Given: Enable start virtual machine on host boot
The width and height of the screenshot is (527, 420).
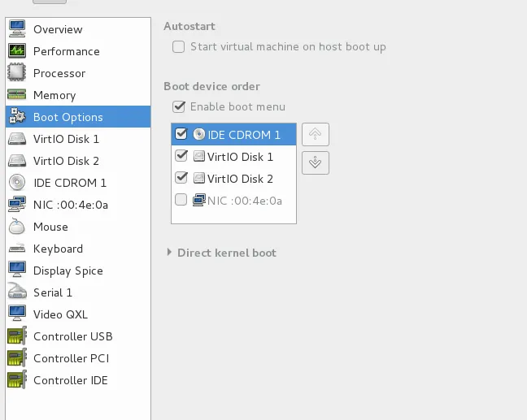Looking at the screenshot, I should click(x=178, y=47).
